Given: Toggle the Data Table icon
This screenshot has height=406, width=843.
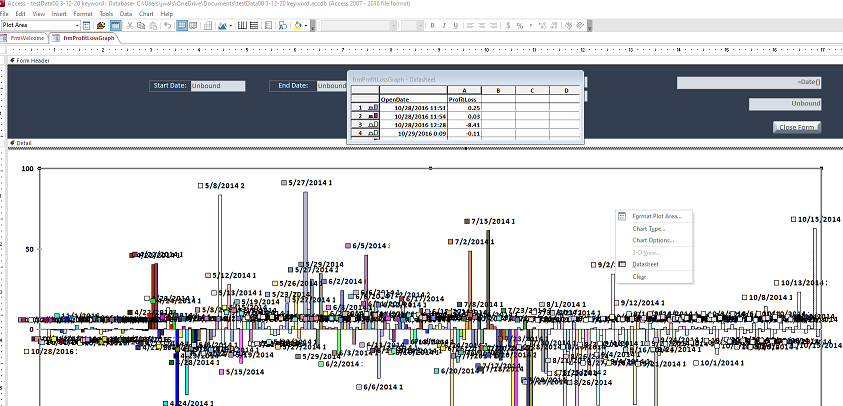Looking at the screenshot, I should (x=208, y=25).
